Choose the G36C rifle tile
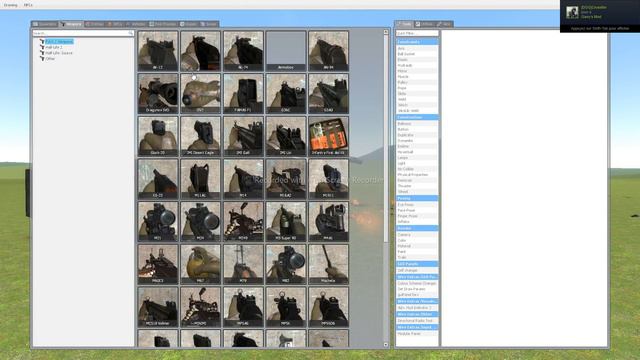 [x=286, y=93]
